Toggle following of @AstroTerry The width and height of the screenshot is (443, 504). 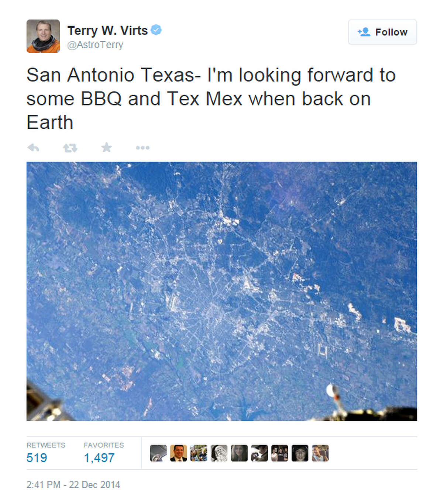pos(382,32)
